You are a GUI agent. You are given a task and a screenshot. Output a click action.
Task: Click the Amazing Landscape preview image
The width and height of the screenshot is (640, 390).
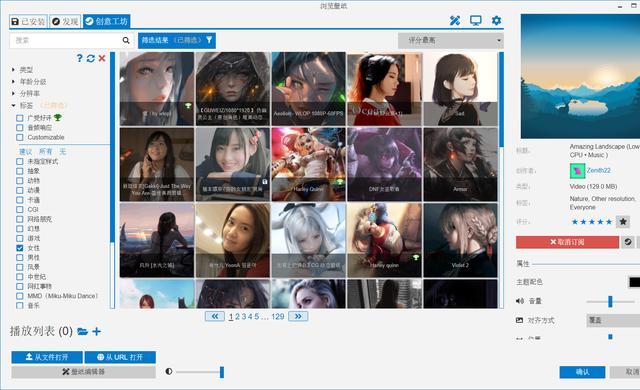tap(580, 76)
